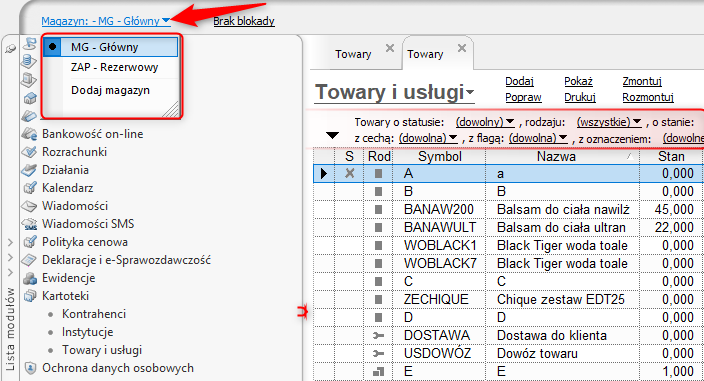Click the Polityka cenowa icon
The width and height of the screenshot is (704, 381).
[29, 242]
